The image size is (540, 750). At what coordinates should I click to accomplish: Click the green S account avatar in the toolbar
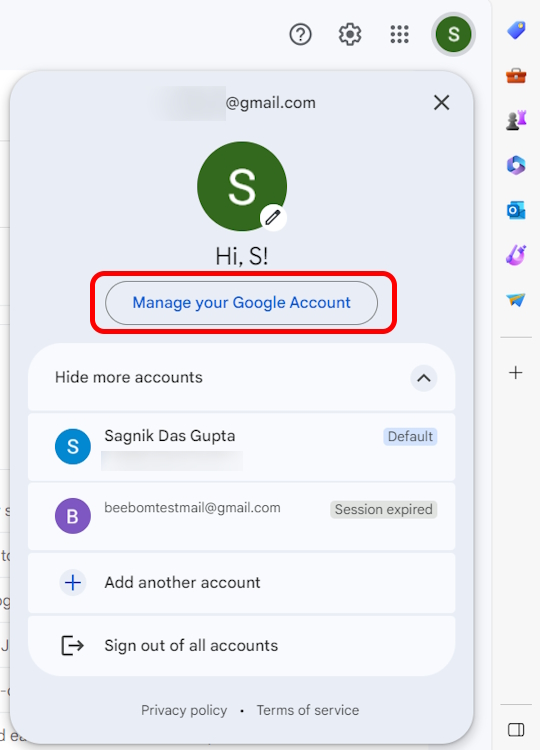point(453,34)
